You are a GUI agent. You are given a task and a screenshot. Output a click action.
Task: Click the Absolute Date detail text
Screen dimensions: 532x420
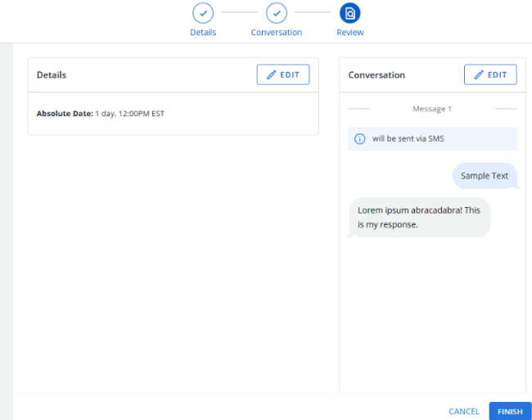pos(101,114)
